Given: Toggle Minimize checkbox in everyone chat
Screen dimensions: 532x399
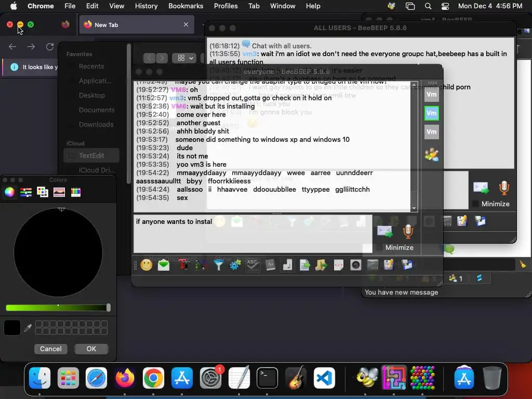Looking at the screenshot, I should (x=379, y=248).
